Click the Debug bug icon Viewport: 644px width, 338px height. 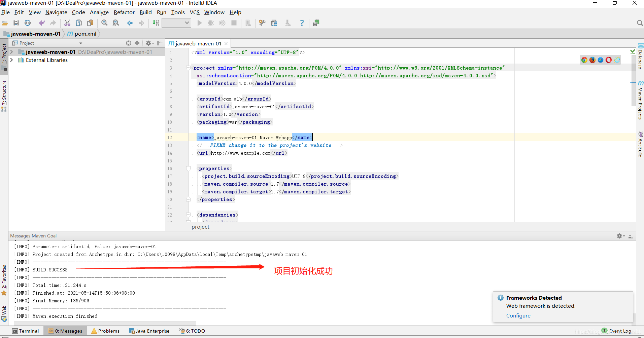pyautogui.click(x=211, y=23)
